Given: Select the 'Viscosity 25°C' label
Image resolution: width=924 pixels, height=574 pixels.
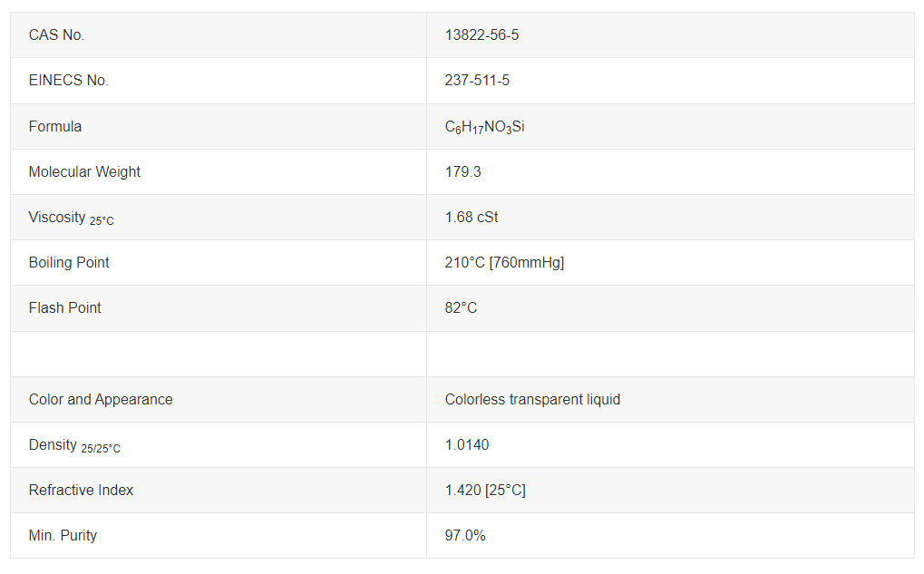Looking at the screenshot, I should 72,218.
